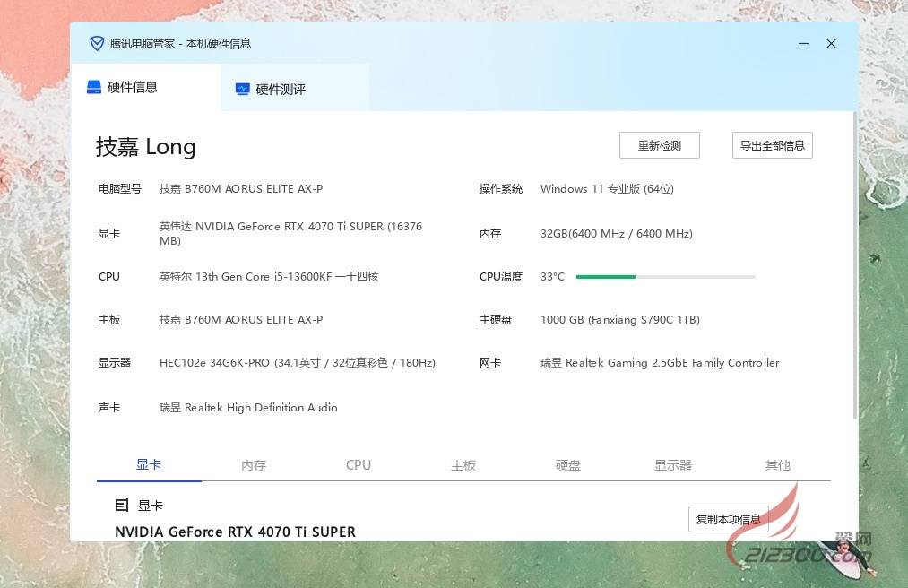Click the Windows 11 专业版 (64位) value
The width and height of the screenshot is (908, 588).
(x=607, y=189)
